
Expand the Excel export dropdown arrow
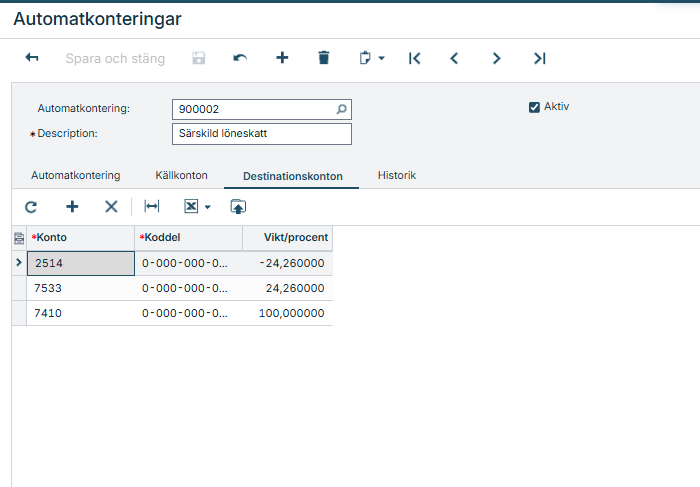coord(207,207)
